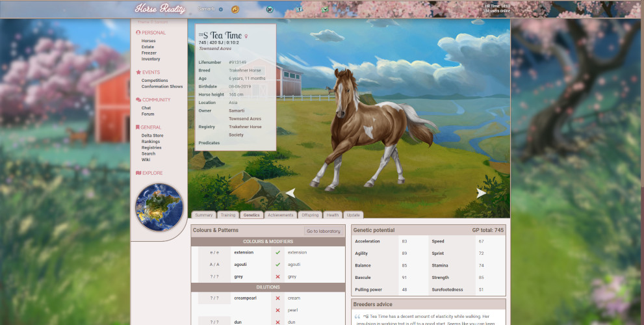The width and height of the screenshot is (644, 325).
Task: Open the Events section heading
Action: point(148,72)
